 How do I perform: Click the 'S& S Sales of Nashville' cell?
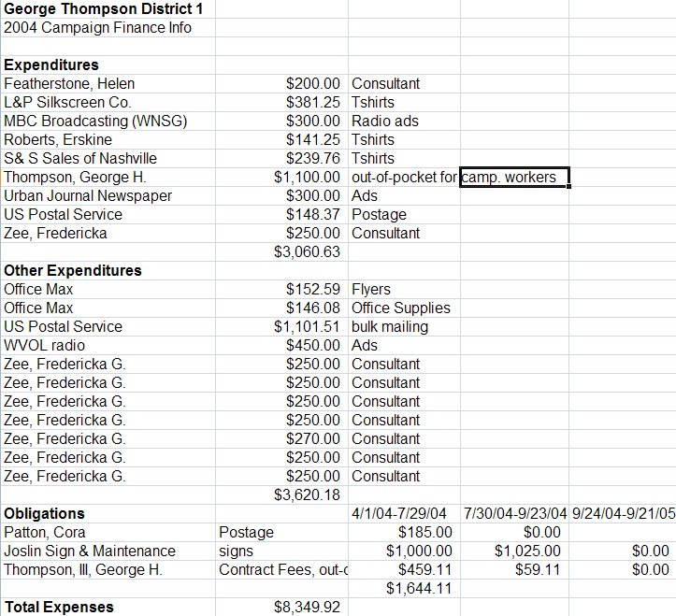108,158
